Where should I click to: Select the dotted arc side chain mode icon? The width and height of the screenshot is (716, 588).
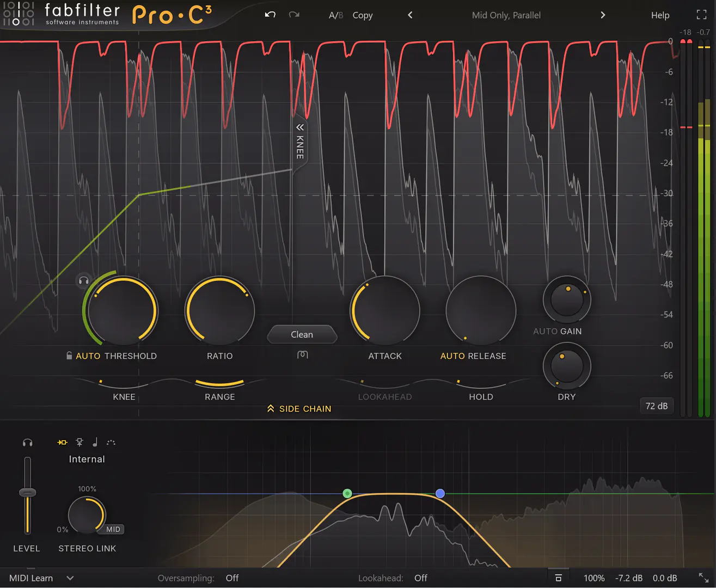click(x=111, y=442)
